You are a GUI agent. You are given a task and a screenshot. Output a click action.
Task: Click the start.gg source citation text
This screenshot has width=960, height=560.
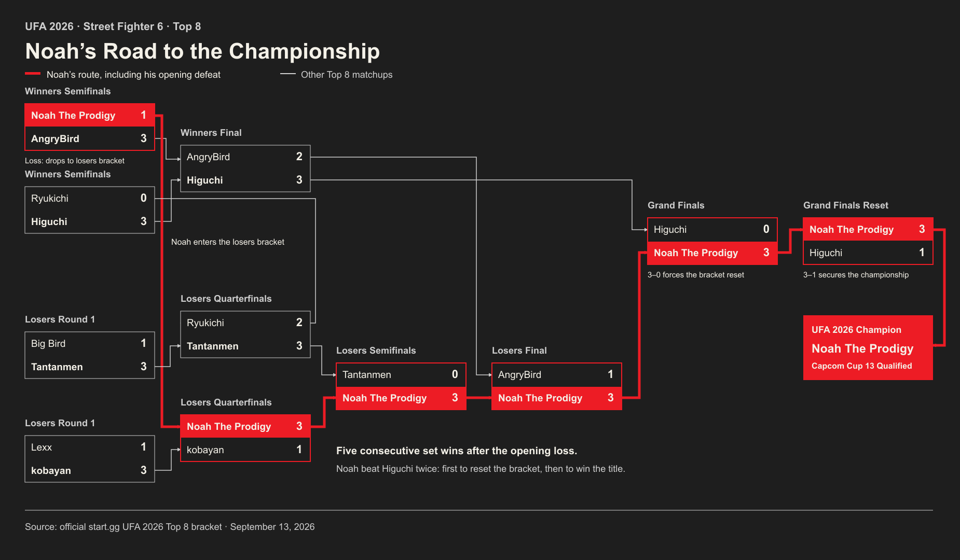pyautogui.click(x=170, y=527)
